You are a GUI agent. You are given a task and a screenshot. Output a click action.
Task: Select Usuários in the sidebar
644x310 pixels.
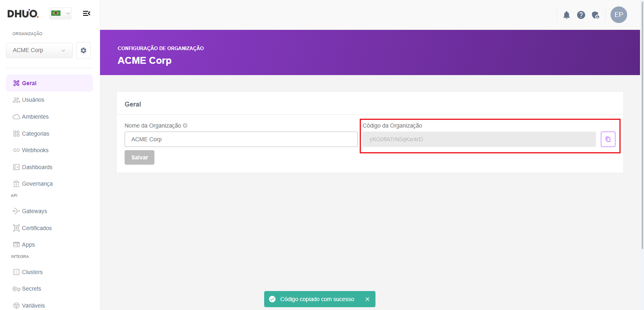click(33, 100)
